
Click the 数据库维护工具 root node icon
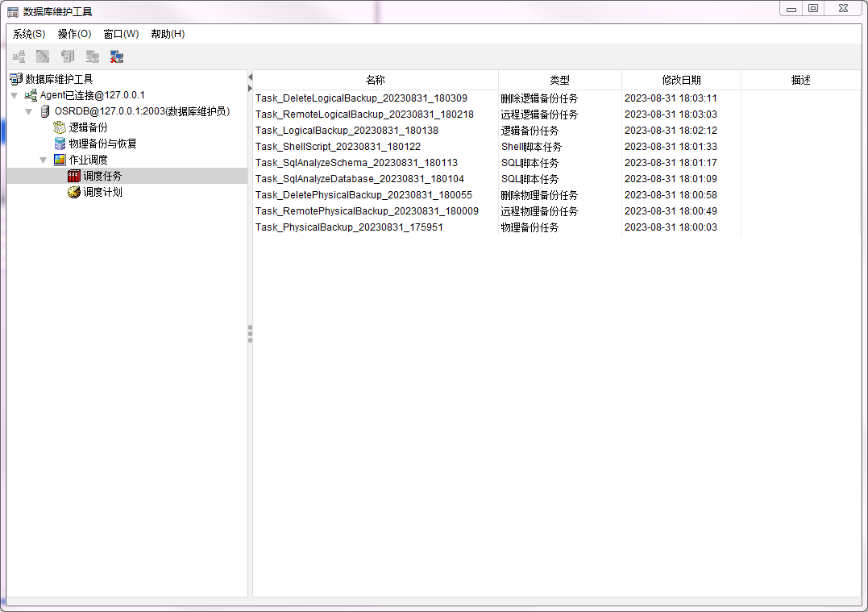(15, 79)
